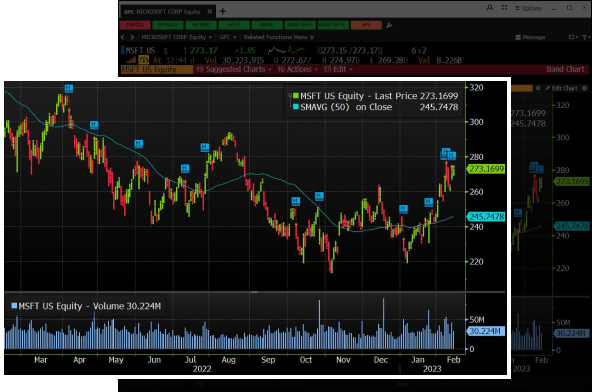Open the Options menu

click(529, 8)
